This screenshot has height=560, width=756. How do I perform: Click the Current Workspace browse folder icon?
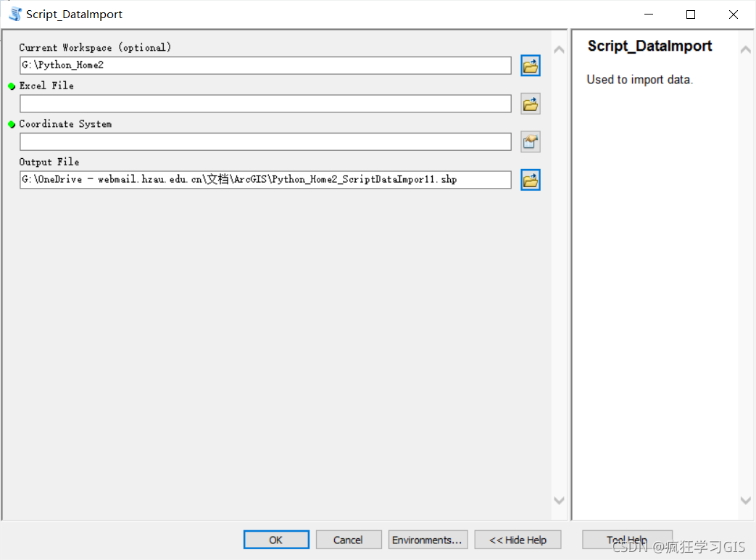tap(531, 66)
